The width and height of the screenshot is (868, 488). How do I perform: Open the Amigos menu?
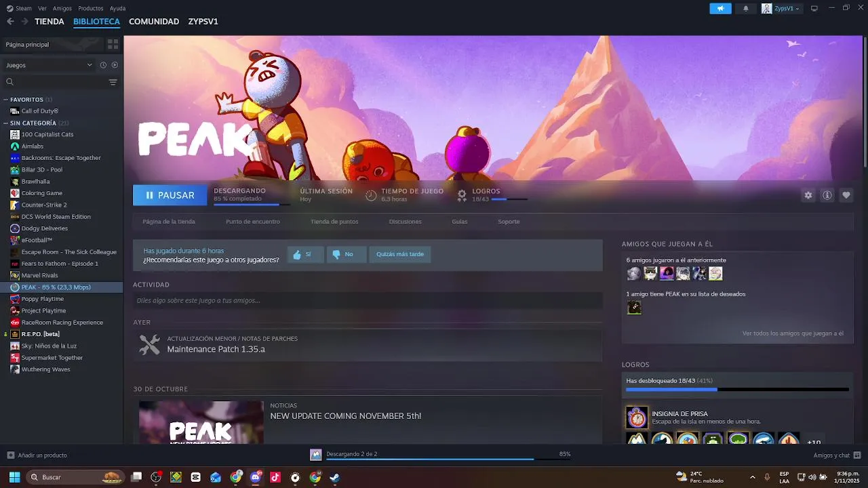click(x=62, y=8)
